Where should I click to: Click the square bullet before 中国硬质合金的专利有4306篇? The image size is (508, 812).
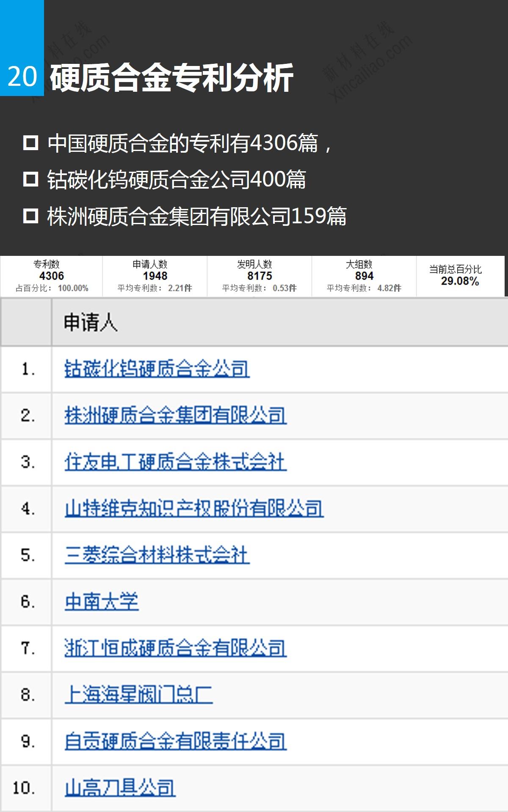click(x=30, y=143)
